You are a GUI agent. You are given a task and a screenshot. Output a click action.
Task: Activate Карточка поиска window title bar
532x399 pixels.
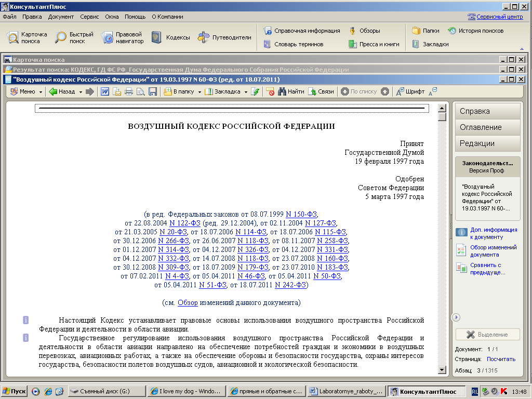click(x=251, y=60)
